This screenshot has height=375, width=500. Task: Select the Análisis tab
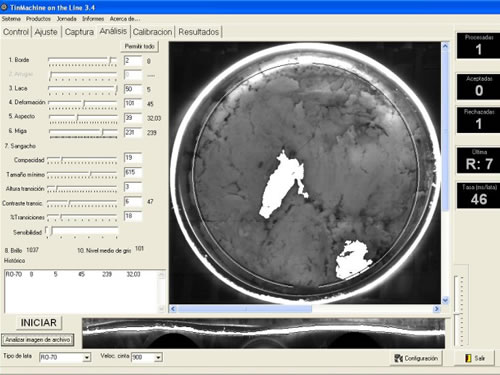pyautogui.click(x=113, y=31)
